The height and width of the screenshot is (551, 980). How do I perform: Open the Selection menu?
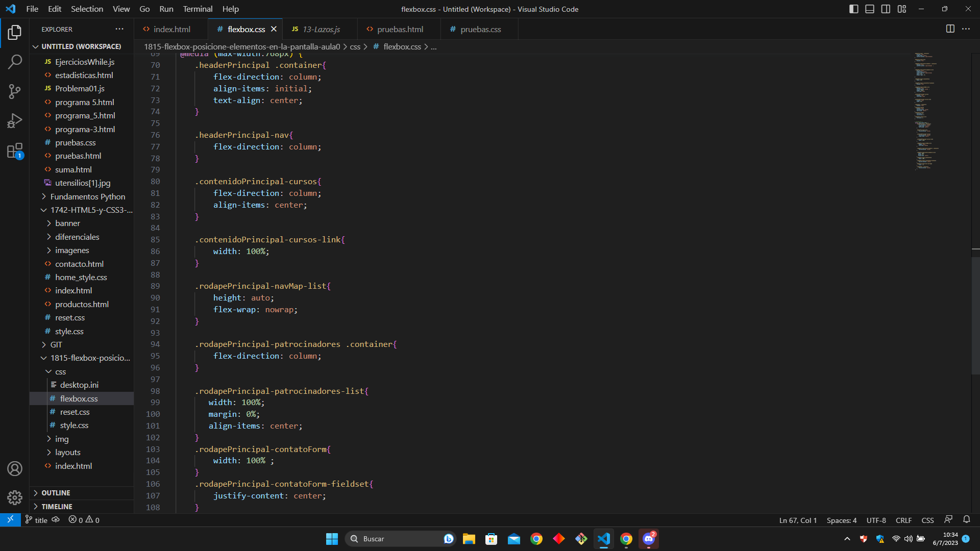(x=87, y=9)
